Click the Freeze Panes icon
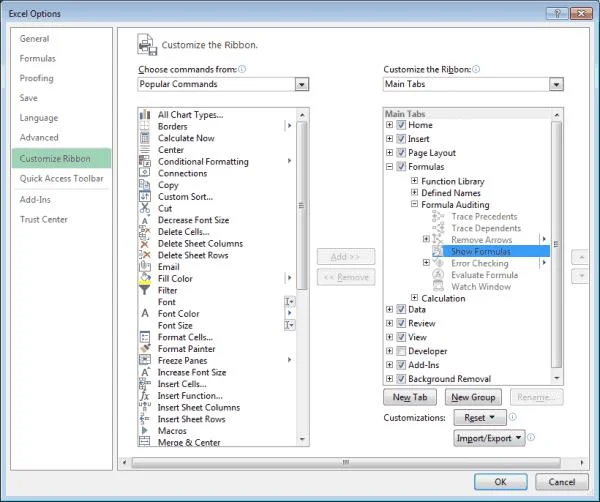This screenshot has width=600, height=502. coord(145,360)
